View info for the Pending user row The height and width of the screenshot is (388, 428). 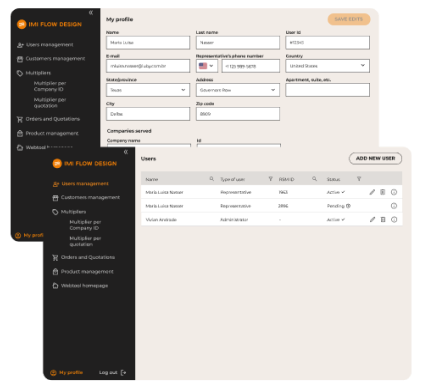point(394,206)
